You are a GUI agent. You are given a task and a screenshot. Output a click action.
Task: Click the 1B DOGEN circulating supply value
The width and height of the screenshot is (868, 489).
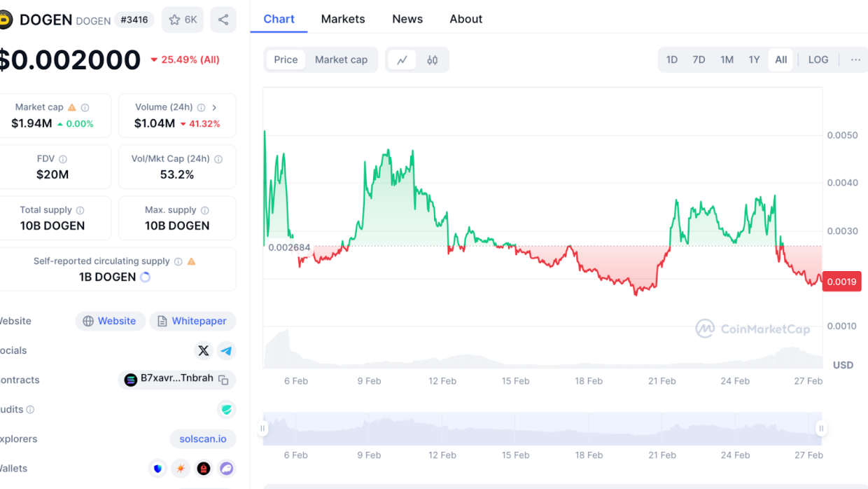(107, 277)
